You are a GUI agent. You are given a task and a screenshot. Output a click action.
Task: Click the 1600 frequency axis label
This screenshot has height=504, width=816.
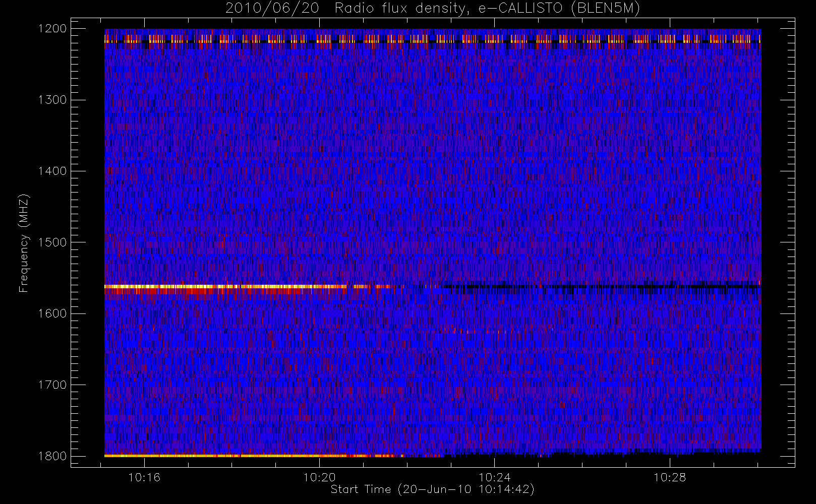[52, 313]
